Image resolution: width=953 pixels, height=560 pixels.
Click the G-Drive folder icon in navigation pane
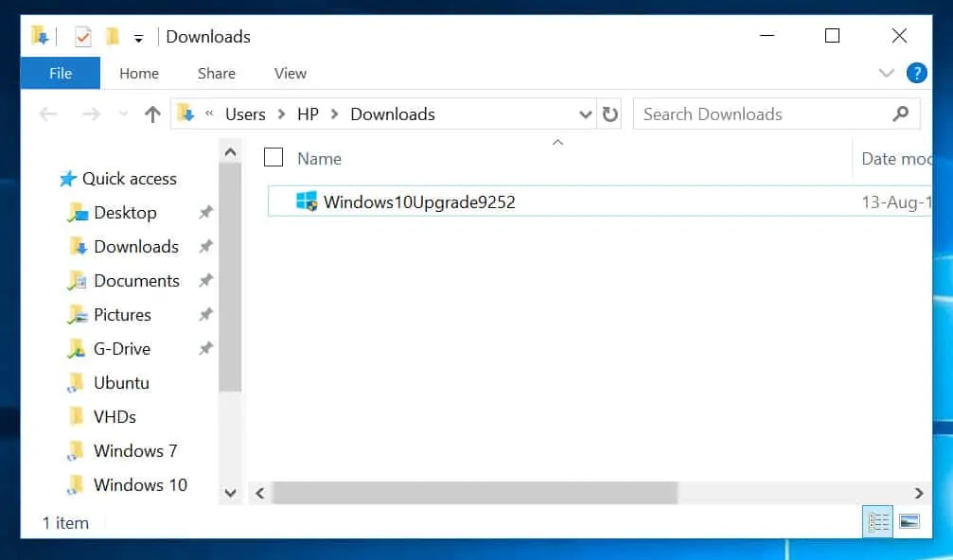[77, 349]
